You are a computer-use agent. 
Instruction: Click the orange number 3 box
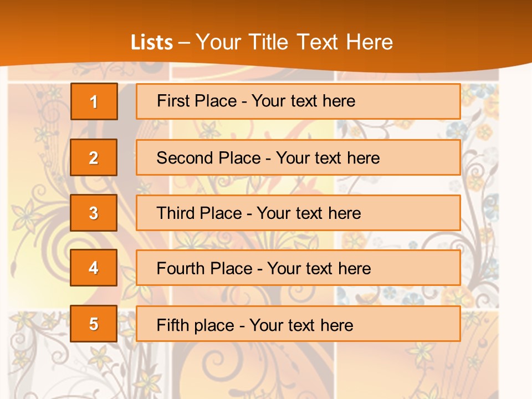[94, 213]
